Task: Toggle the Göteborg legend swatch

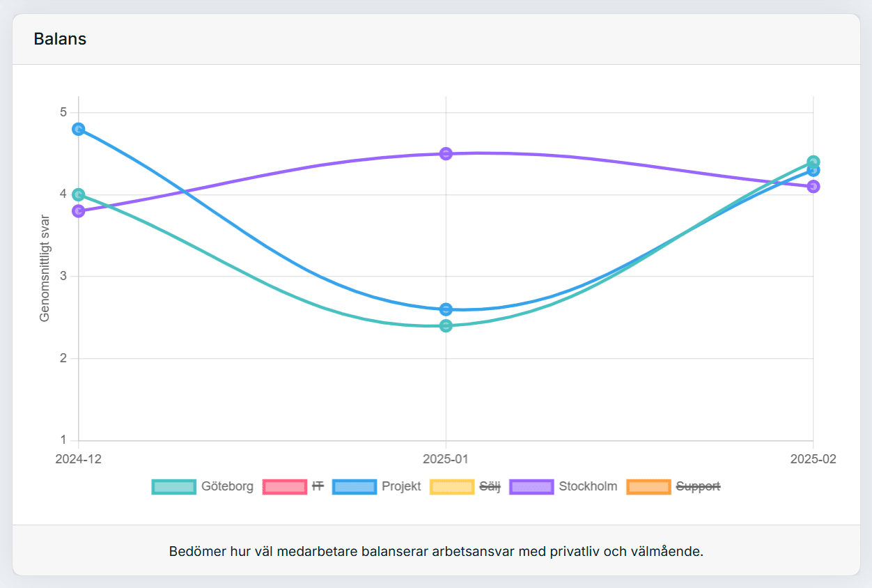Action: pyautogui.click(x=173, y=487)
